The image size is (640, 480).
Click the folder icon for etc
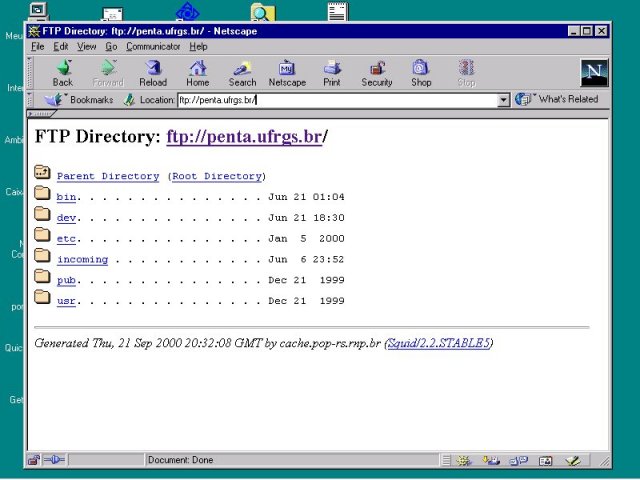42,234
